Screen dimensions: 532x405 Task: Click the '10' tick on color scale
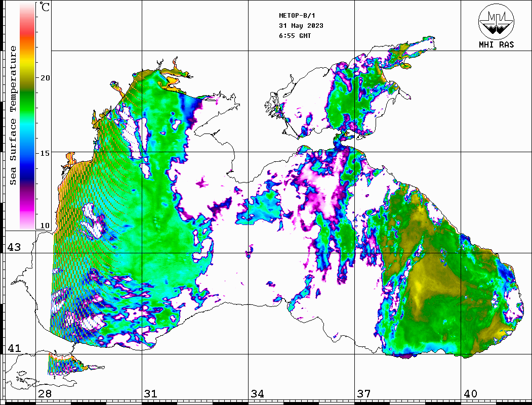click(45, 226)
